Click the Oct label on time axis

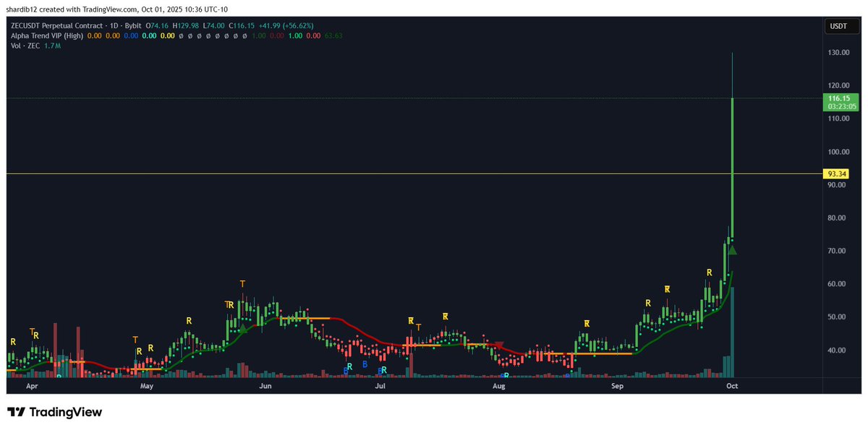pyautogui.click(x=732, y=387)
